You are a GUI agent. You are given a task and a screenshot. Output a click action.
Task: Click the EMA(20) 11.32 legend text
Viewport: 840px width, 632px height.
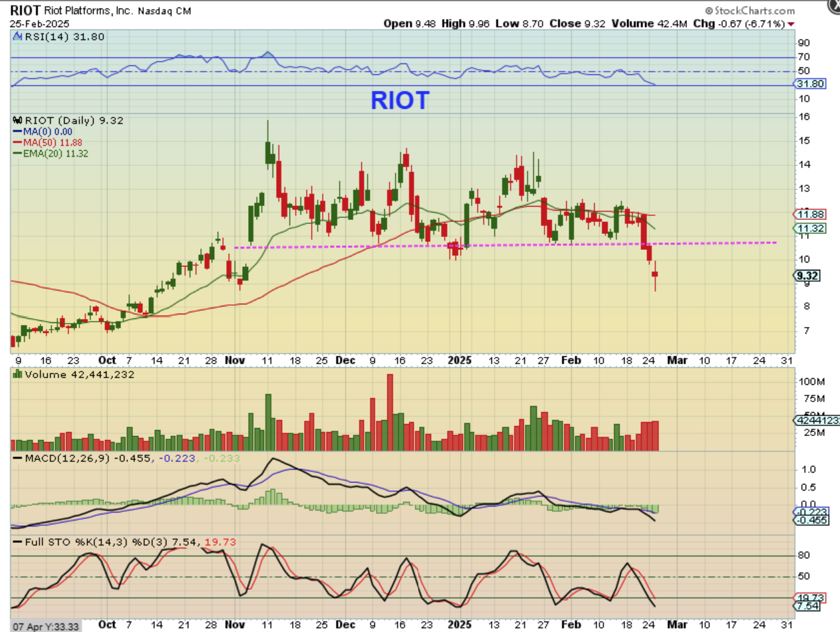coord(56,153)
